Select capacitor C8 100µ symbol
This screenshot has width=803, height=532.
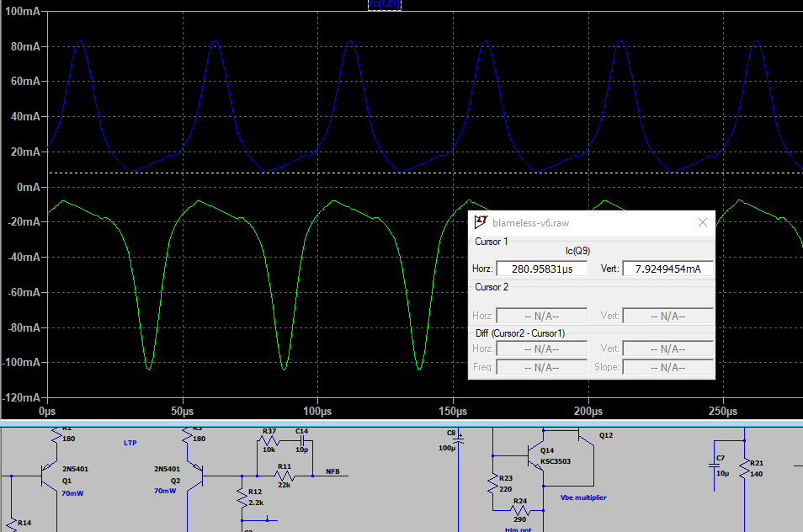(x=459, y=440)
